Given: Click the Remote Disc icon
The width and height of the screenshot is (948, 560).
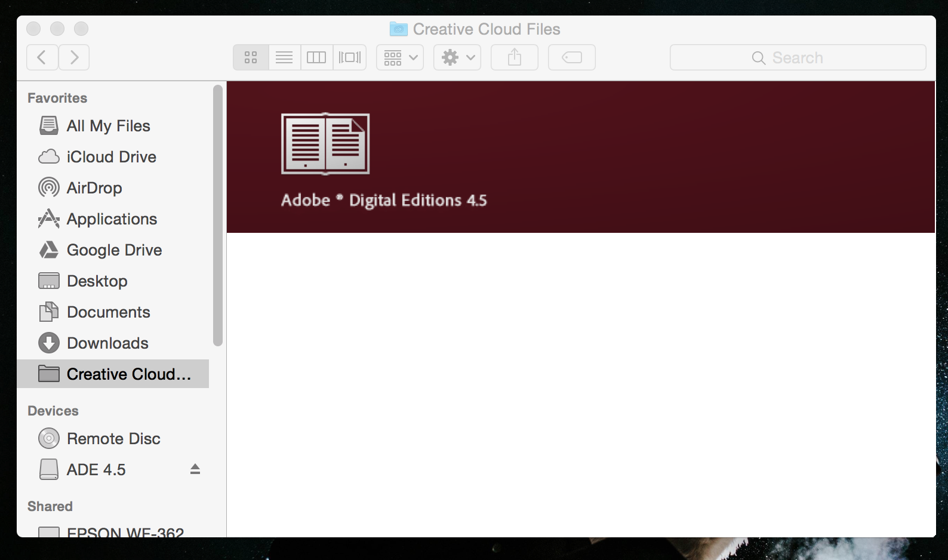Looking at the screenshot, I should (x=49, y=439).
